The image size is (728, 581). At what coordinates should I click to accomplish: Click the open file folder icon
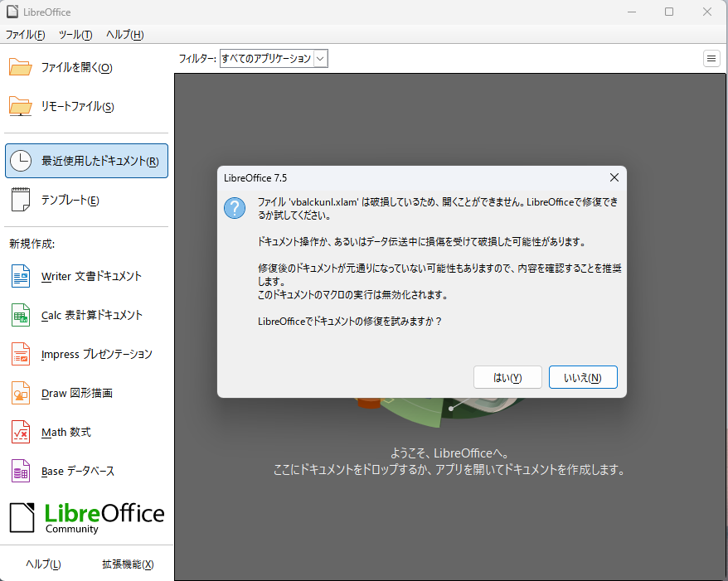point(21,67)
